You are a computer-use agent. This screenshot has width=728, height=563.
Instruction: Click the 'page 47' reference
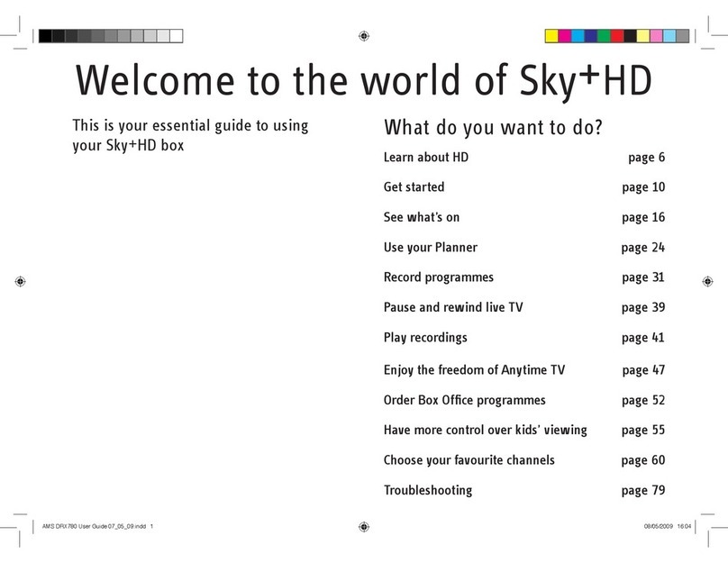(x=643, y=370)
